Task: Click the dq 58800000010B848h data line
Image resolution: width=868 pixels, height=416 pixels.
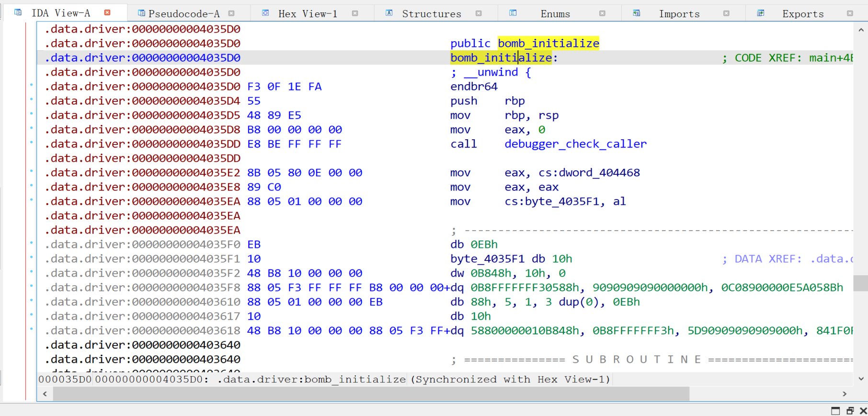Action: [651, 331]
